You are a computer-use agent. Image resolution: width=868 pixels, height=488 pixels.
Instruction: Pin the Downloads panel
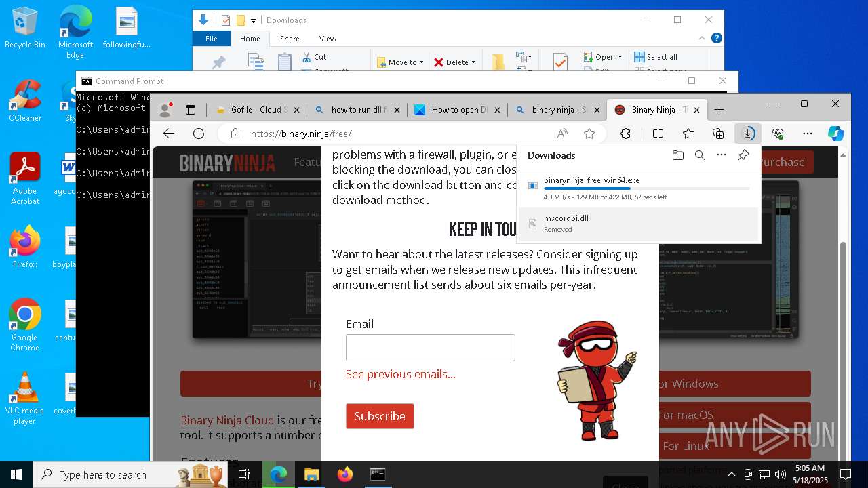coord(743,155)
